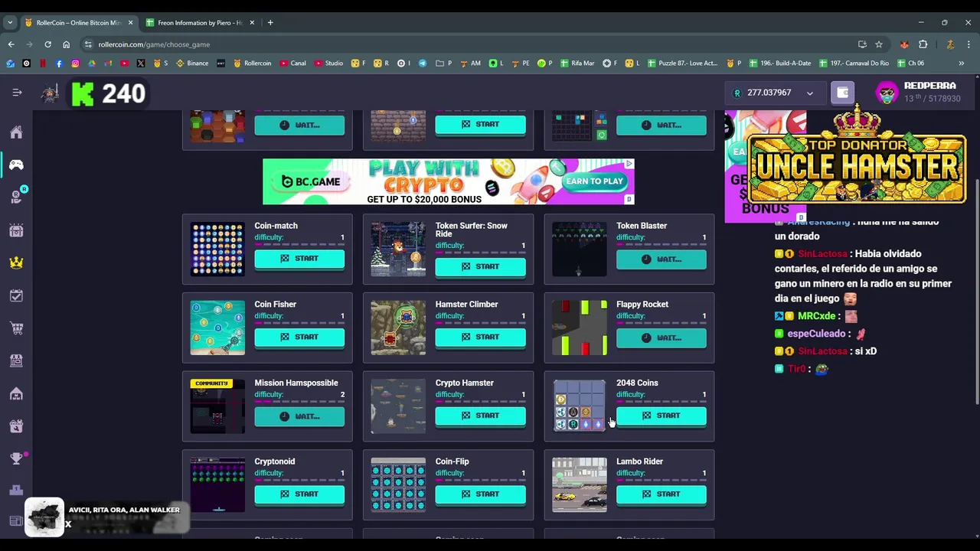Screen dimensions: 980x551
Task: Start the Cryptonoid game
Action: click(x=299, y=494)
